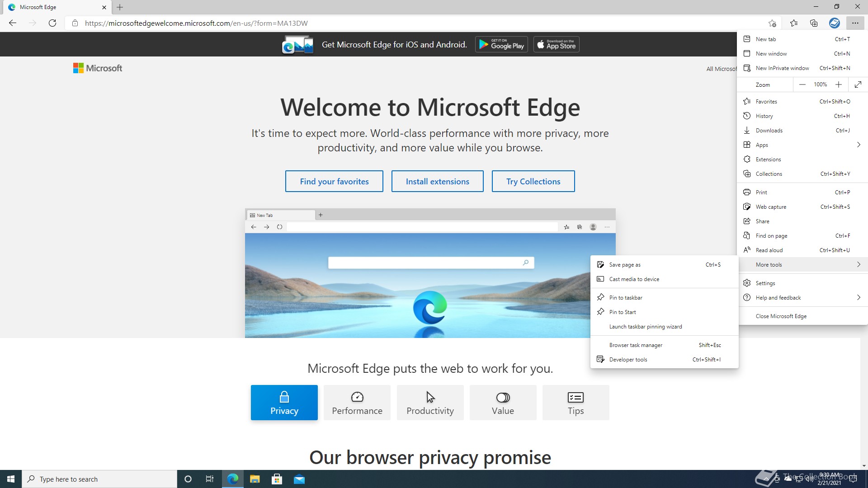This screenshot has width=868, height=488.
Task: Select New tab in the menu
Action: (x=802, y=39)
